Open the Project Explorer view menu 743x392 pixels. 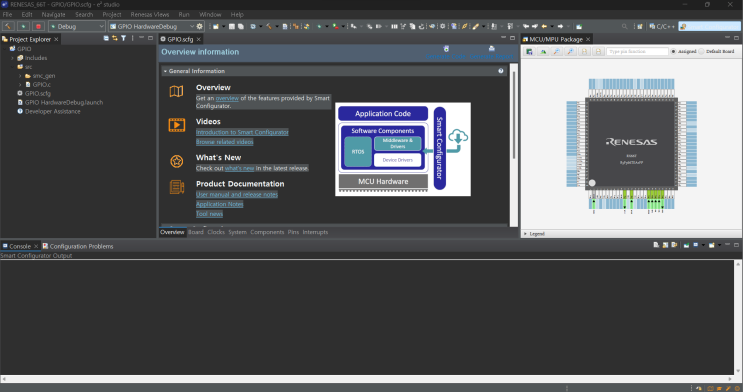[x=132, y=38]
